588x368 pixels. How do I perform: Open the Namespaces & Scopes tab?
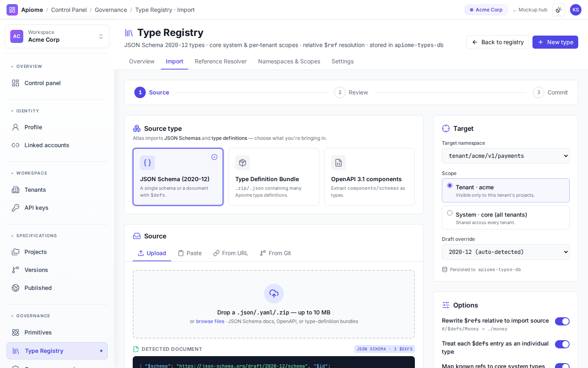[x=289, y=61]
